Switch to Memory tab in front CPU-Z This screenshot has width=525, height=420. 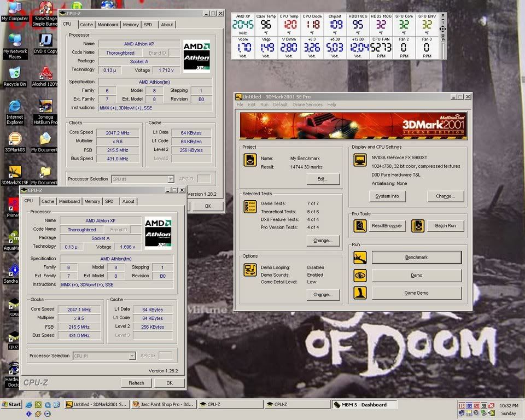point(92,201)
